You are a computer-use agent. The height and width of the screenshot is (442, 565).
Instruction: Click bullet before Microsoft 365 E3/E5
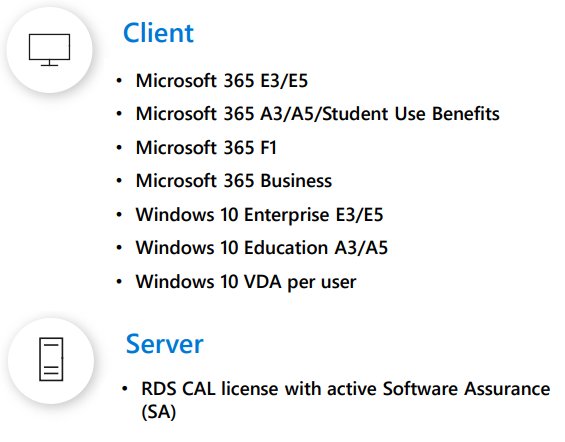[x=119, y=80]
